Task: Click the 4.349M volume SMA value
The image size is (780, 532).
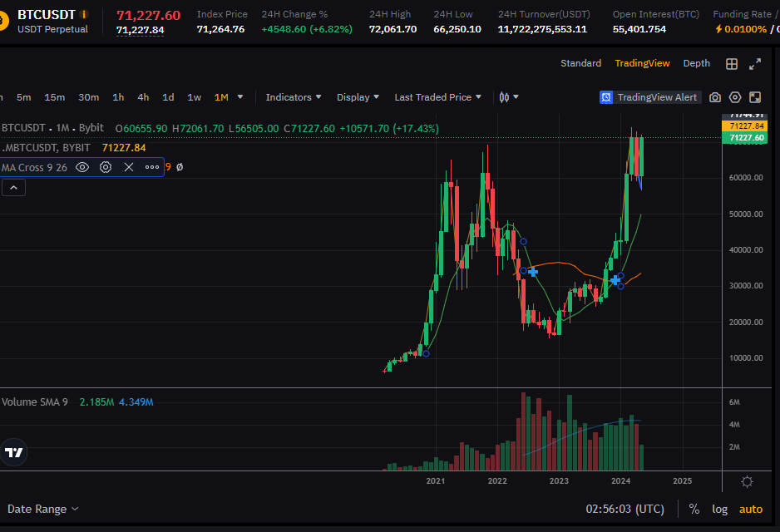Action: pyautogui.click(x=136, y=401)
